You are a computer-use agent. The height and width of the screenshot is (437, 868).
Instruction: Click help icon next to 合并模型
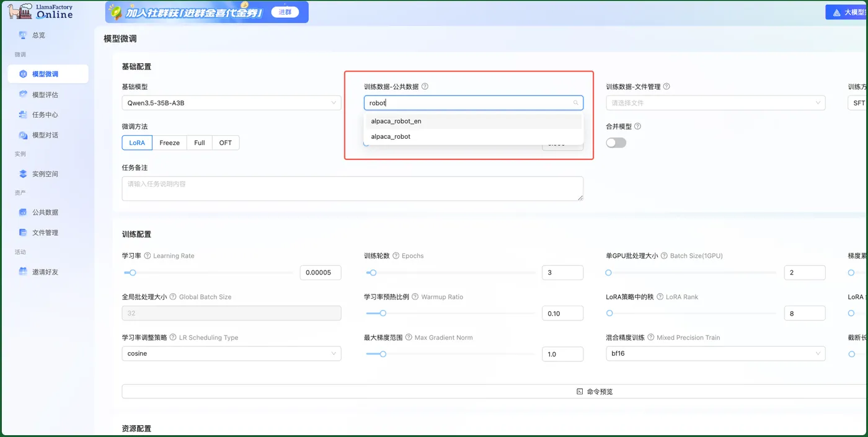[x=637, y=126]
